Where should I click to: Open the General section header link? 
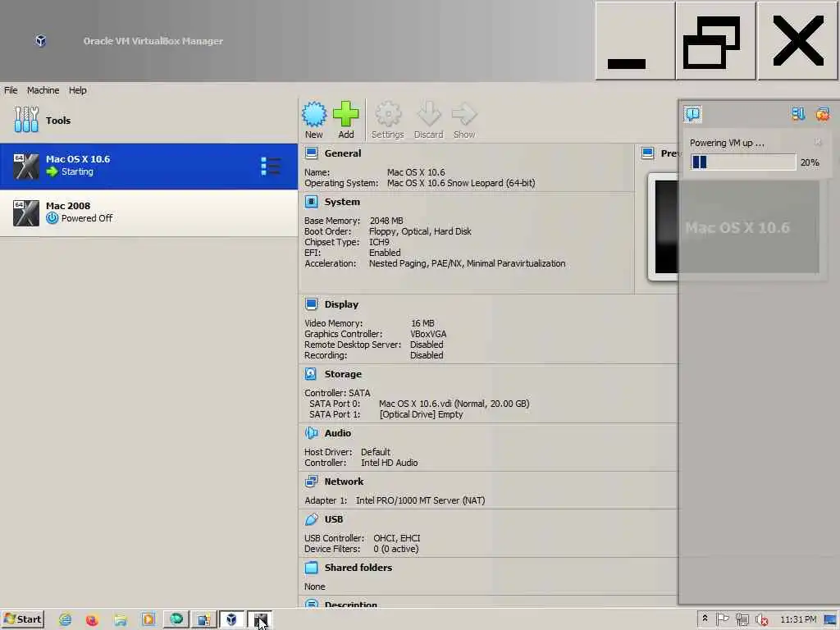tap(343, 153)
